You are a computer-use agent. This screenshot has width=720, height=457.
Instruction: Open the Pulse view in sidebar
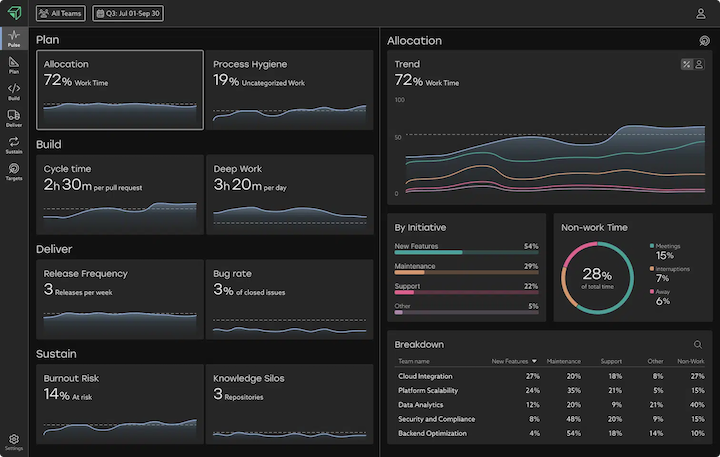13,39
